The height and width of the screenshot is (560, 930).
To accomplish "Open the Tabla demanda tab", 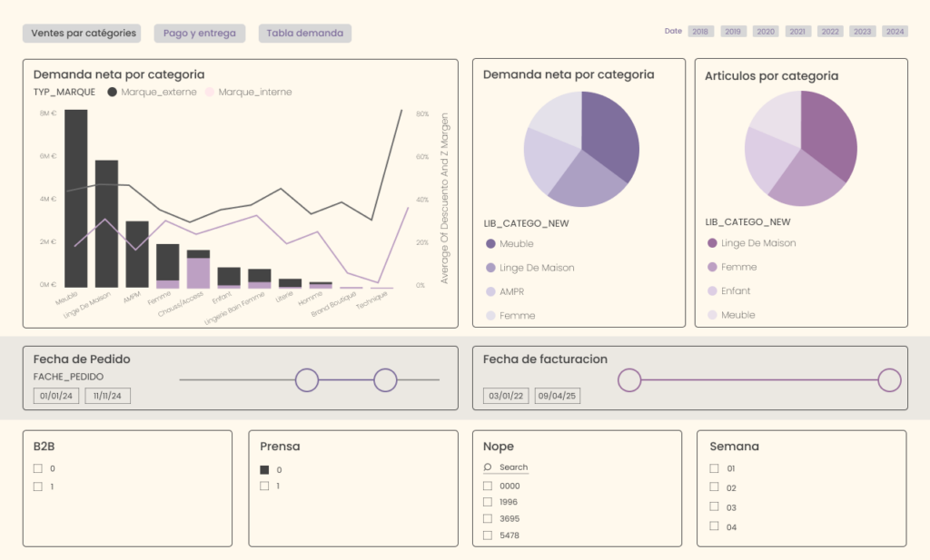I will pos(305,34).
